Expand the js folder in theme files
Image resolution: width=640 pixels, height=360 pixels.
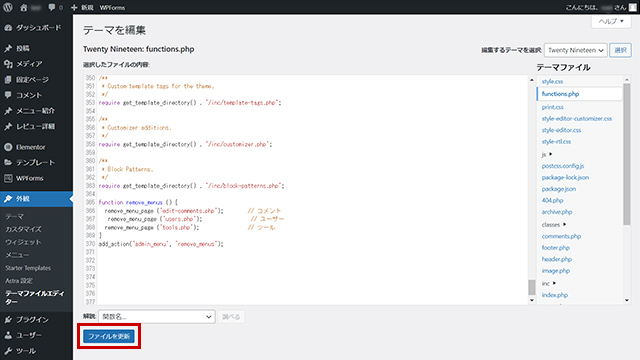[547, 154]
